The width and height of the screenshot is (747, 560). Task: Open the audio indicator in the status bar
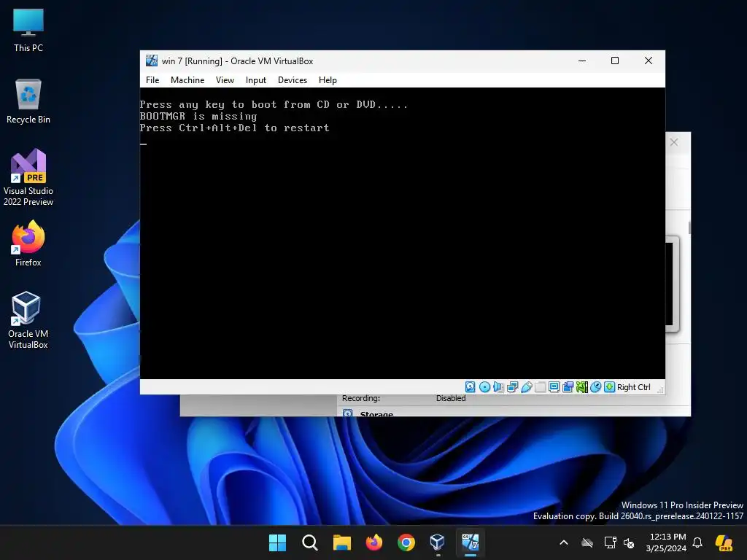pos(498,387)
